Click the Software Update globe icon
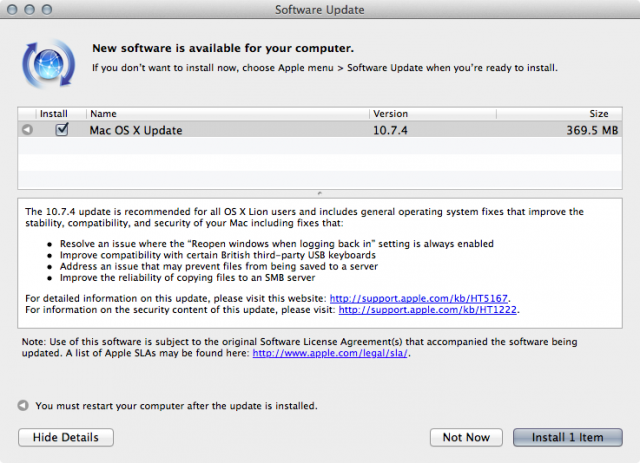The image size is (640, 463). coord(49,64)
